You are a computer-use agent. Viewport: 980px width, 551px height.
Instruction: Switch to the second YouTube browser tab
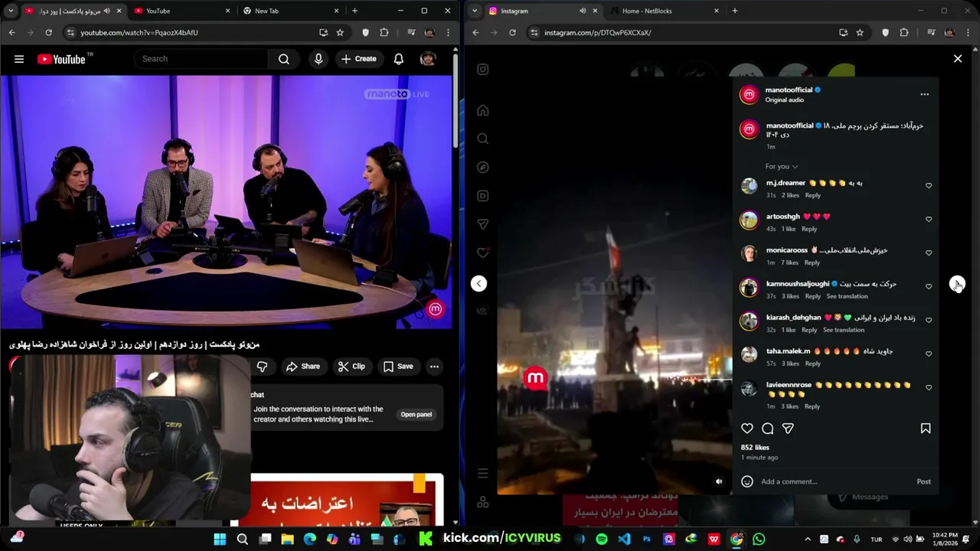point(181,11)
